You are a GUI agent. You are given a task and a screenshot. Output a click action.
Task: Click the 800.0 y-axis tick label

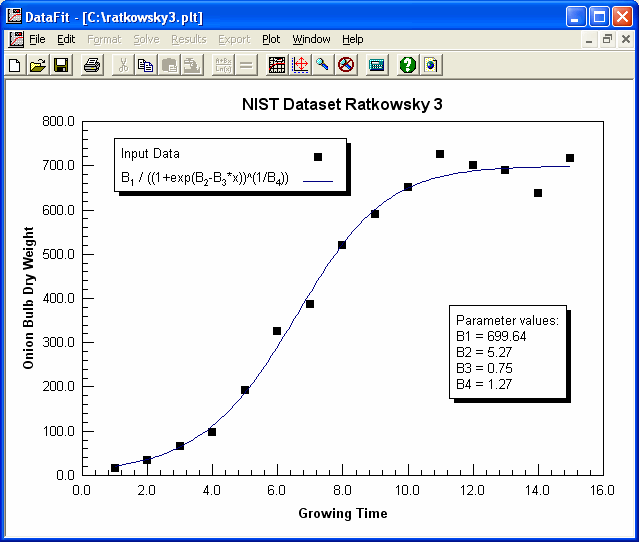click(x=58, y=121)
